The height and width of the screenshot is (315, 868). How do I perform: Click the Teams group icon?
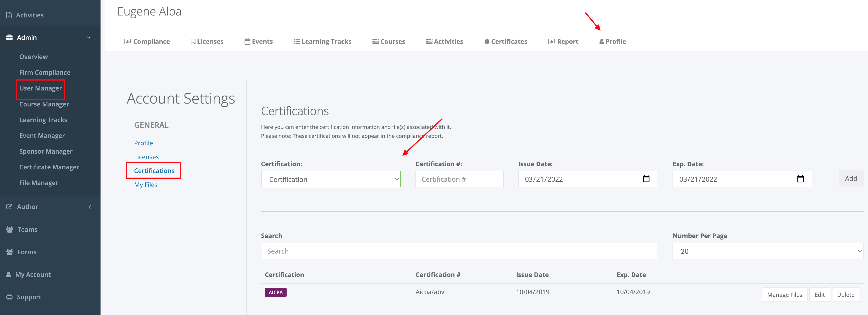(10, 229)
